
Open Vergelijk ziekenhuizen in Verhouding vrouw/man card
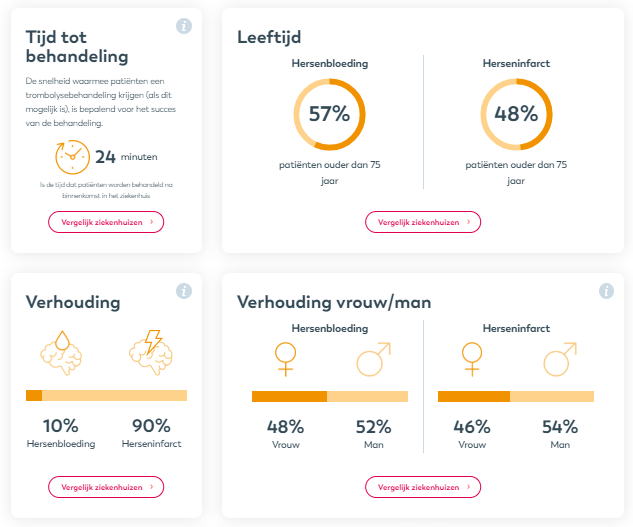423,487
